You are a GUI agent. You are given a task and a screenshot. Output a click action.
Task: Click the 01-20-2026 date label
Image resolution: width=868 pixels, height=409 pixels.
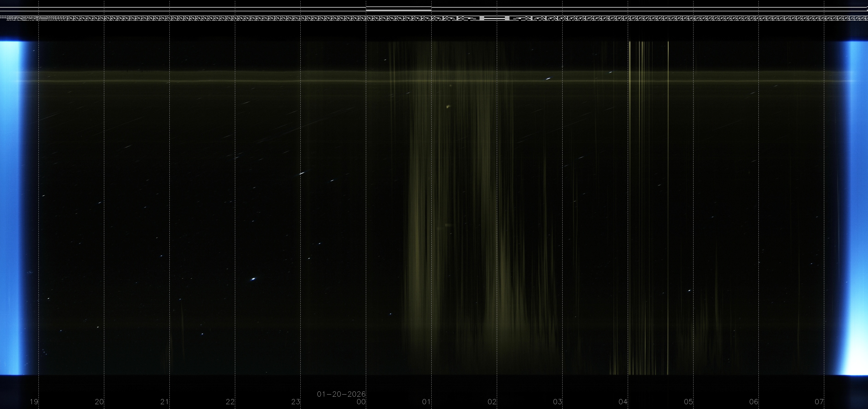point(341,394)
